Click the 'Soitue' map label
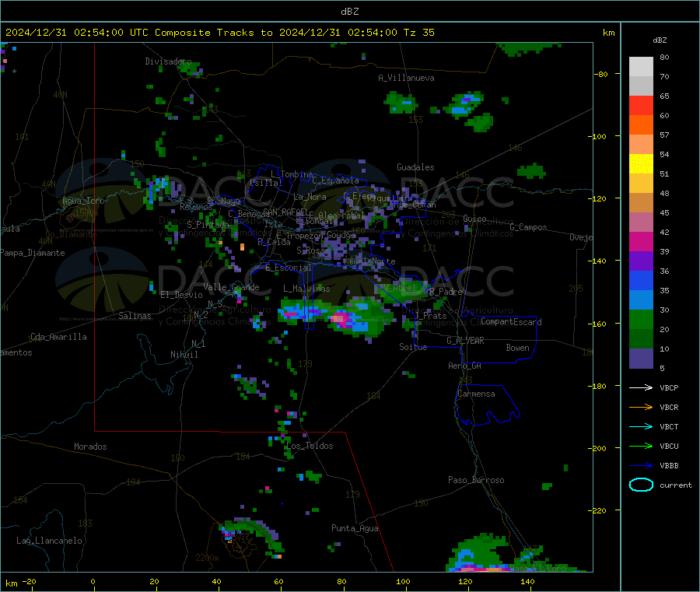700x592 pixels. [413, 347]
